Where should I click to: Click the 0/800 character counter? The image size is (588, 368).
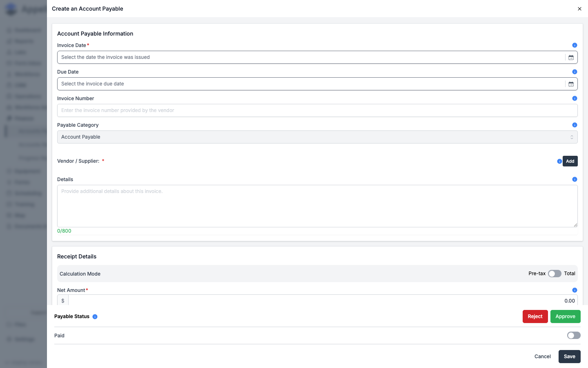tap(64, 231)
